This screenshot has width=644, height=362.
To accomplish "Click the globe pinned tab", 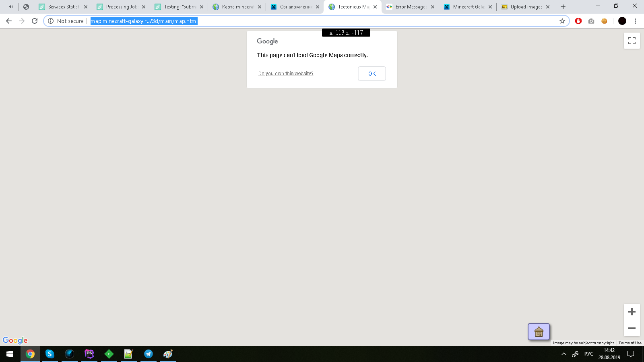I will 26,7.
